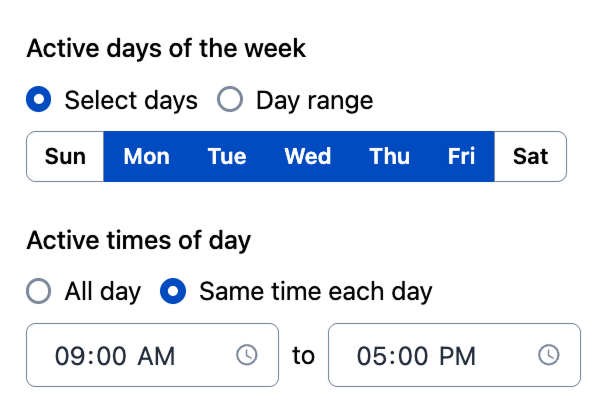Viewport: 600px width, 412px height.
Task: Choose the Select days radio option
Action: (39, 99)
